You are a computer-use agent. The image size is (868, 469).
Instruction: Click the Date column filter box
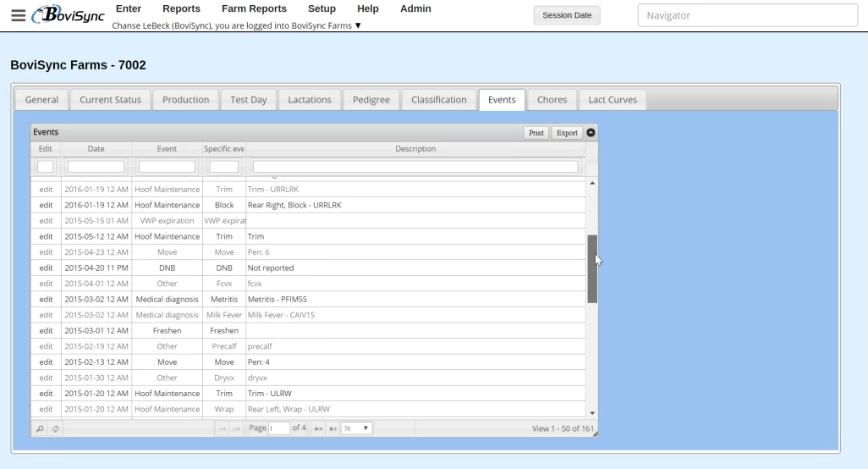click(x=96, y=166)
